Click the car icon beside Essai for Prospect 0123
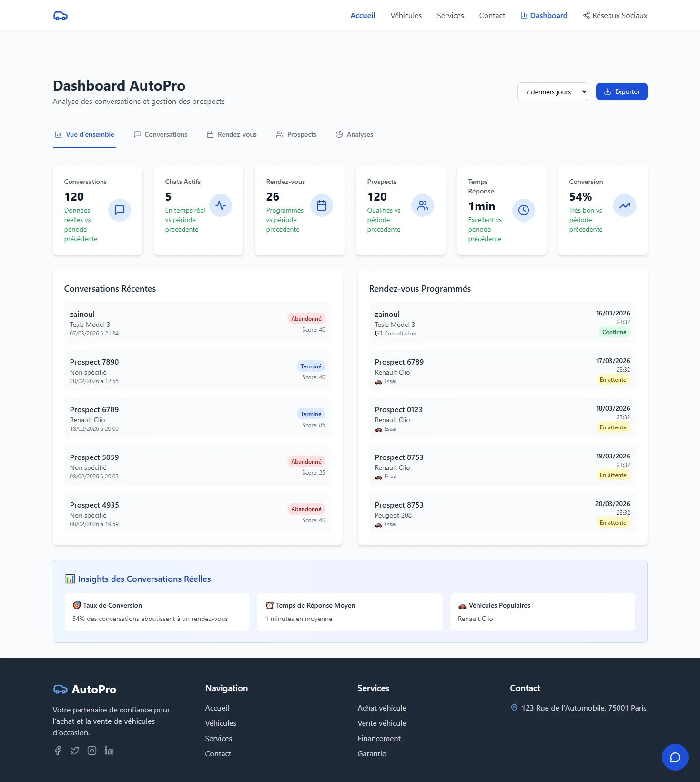The width and height of the screenshot is (700, 782). [x=379, y=429]
